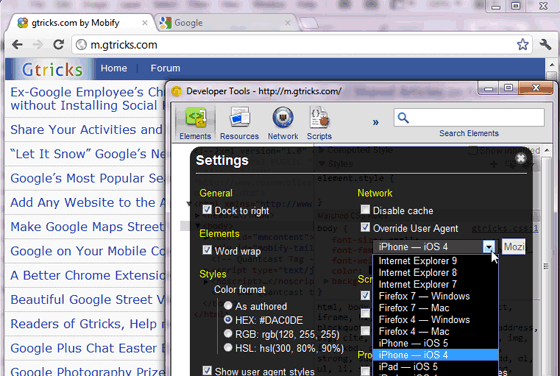
Task: Show more Developer Tools panels chevron
Action: click(x=375, y=122)
